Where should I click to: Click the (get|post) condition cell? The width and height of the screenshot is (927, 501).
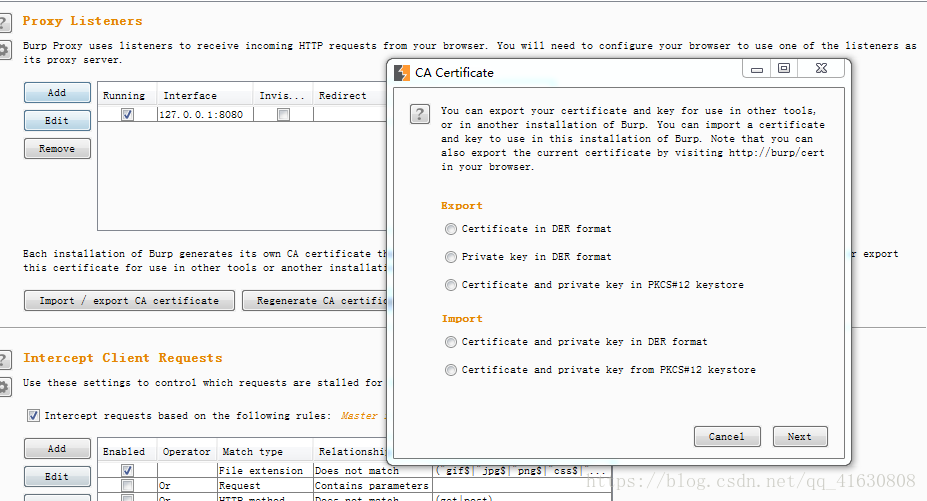point(522,498)
